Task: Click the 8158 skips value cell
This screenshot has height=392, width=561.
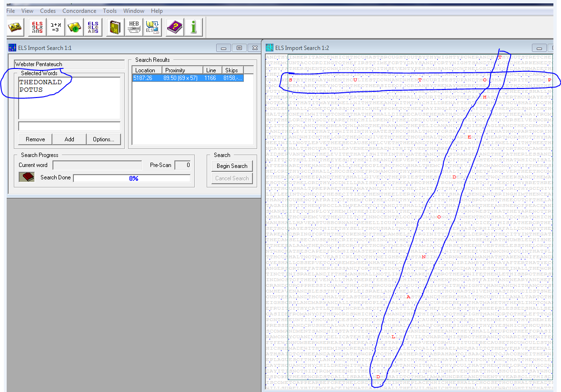Action: point(232,78)
